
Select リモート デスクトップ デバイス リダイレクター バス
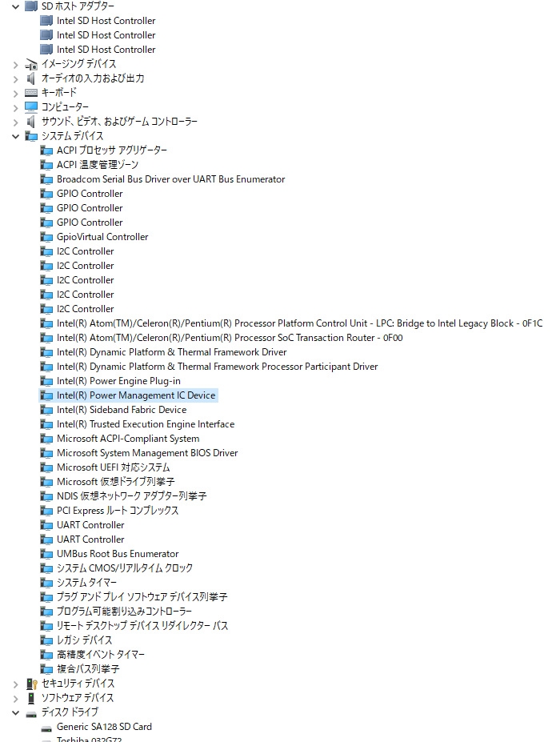click(142, 626)
